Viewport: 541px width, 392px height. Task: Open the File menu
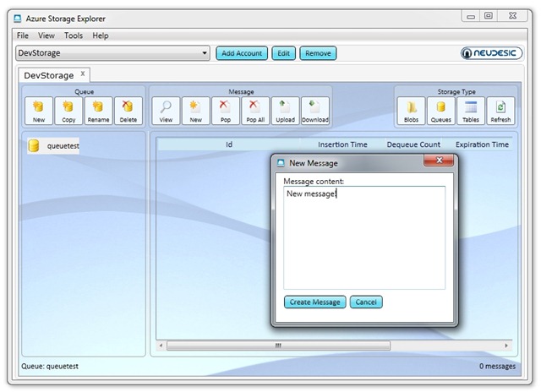(x=23, y=35)
